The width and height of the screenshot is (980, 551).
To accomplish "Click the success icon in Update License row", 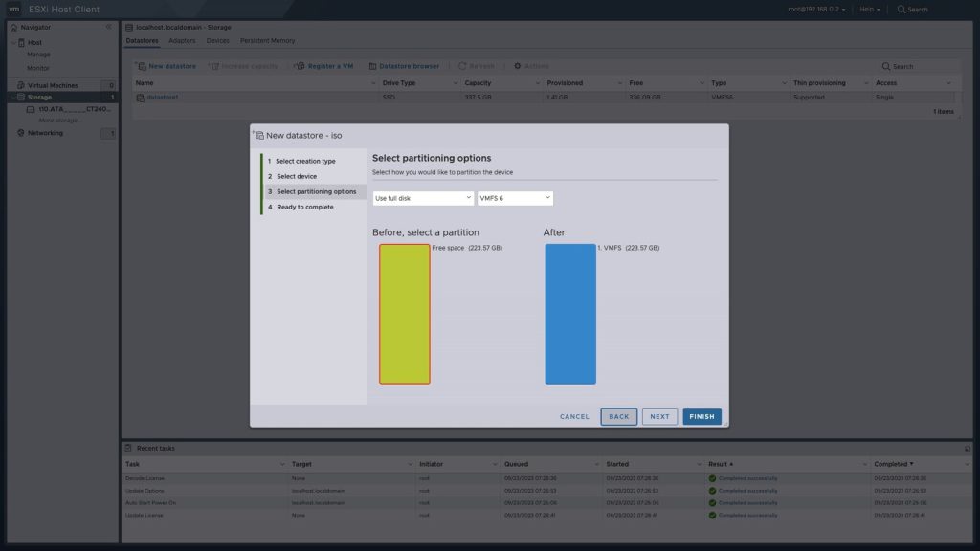I will [x=712, y=516].
